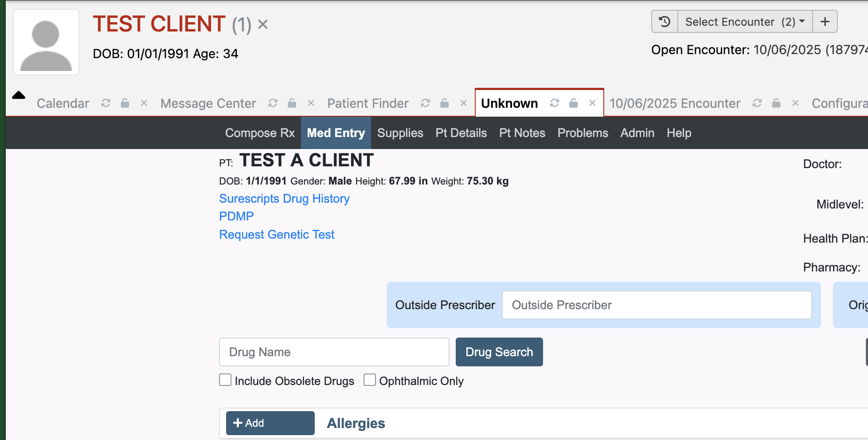868x440 pixels.
Task: Open the Pt Notes menu item
Action: coord(522,133)
